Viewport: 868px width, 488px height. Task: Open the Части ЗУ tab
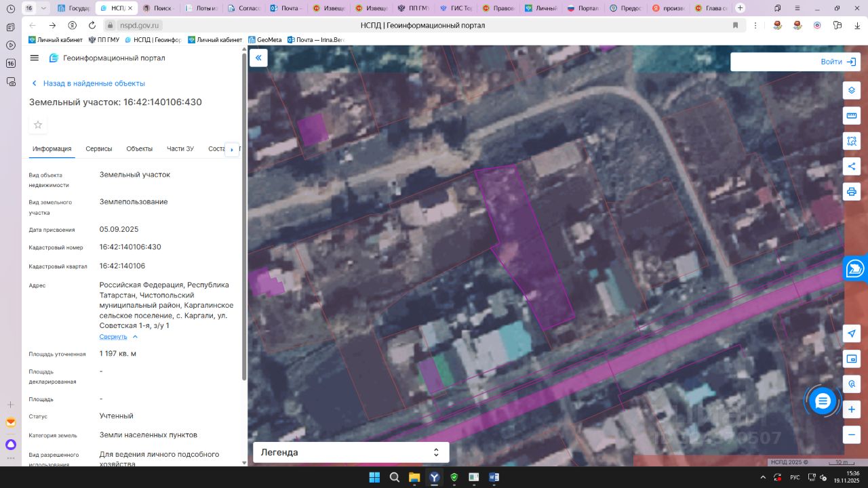180,149
